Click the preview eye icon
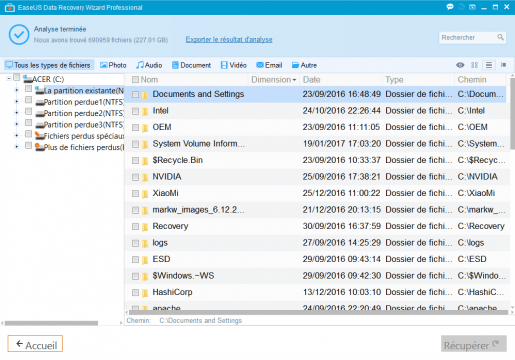Screen dimensions: 515x360 (460, 65)
